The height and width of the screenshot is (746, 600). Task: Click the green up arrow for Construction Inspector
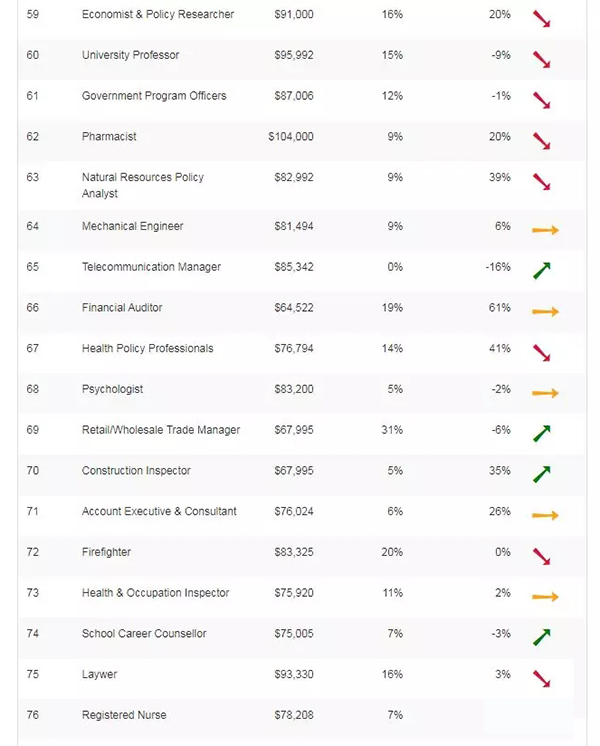pyautogui.click(x=542, y=474)
